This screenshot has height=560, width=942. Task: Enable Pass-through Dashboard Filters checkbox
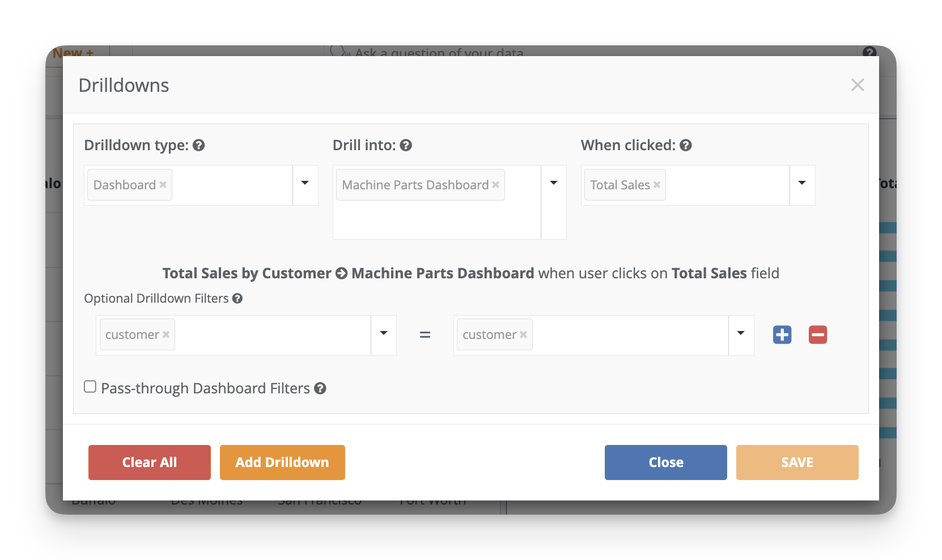pyautogui.click(x=90, y=387)
